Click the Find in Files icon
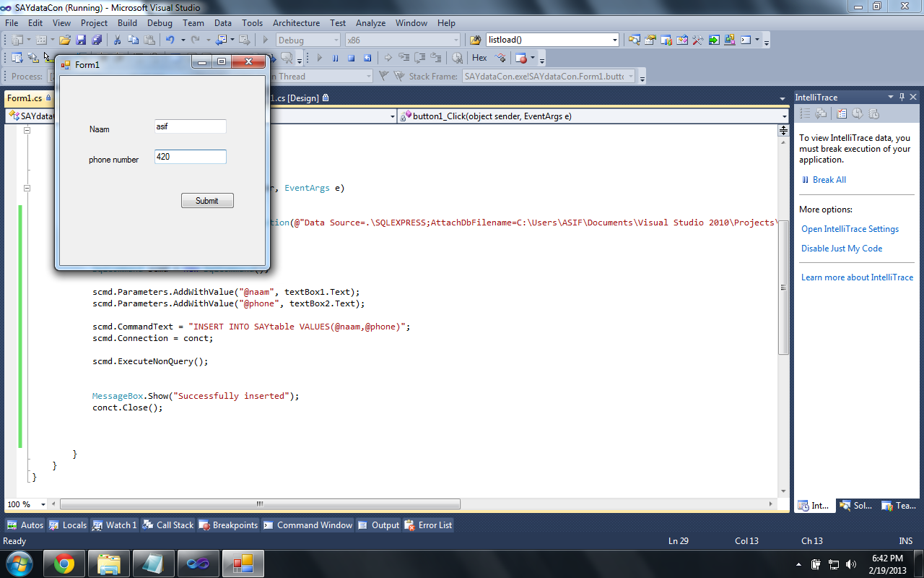The height and width of the screenshot is (578, 924). [x=475, y=40]
